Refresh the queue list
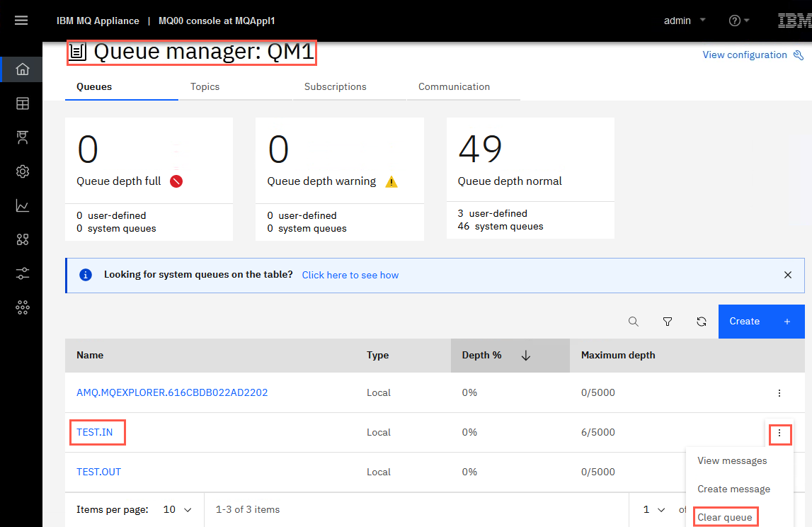The width and height of the screenshot is (812, 527). (701, 322)
